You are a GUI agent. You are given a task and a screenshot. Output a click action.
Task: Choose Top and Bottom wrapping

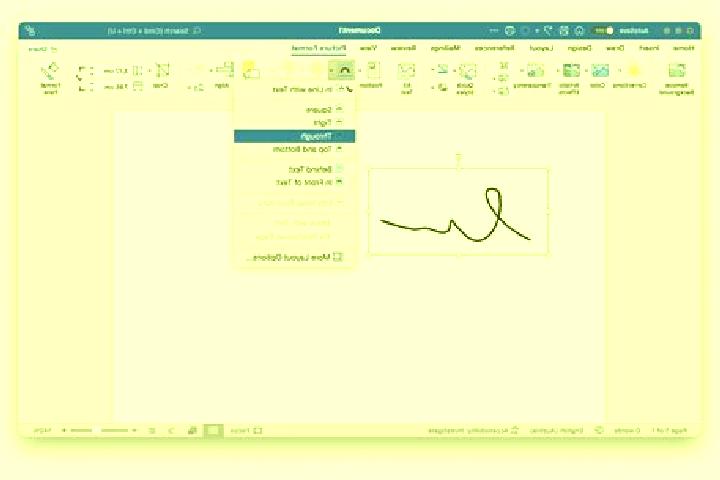(294, 149)
